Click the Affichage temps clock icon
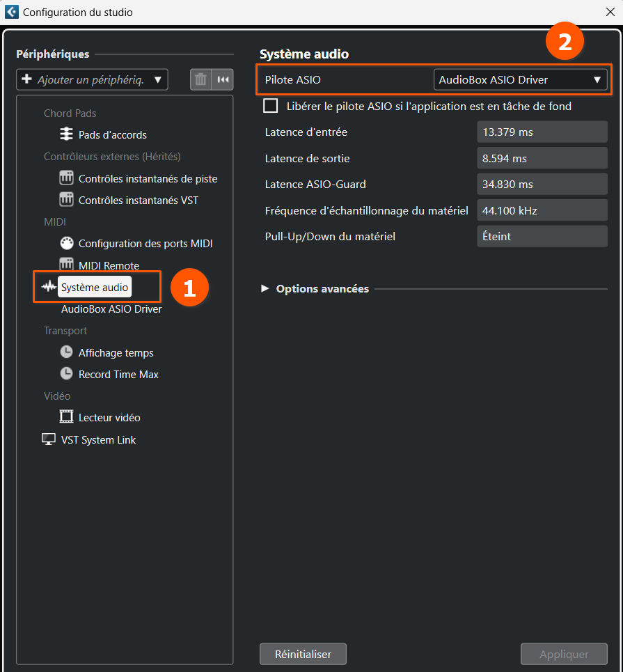Screen dimensions: 623x672 tap(66, 352)
